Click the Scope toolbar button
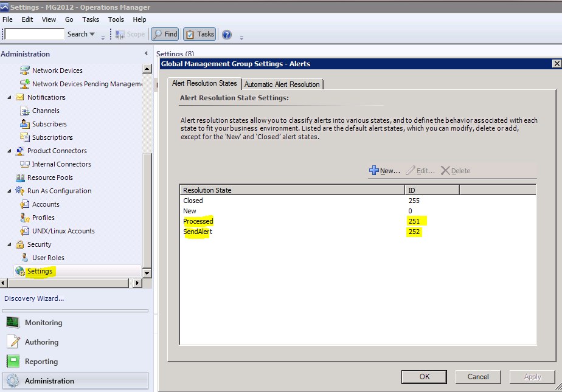562x392 pixels. pos(130,35)
